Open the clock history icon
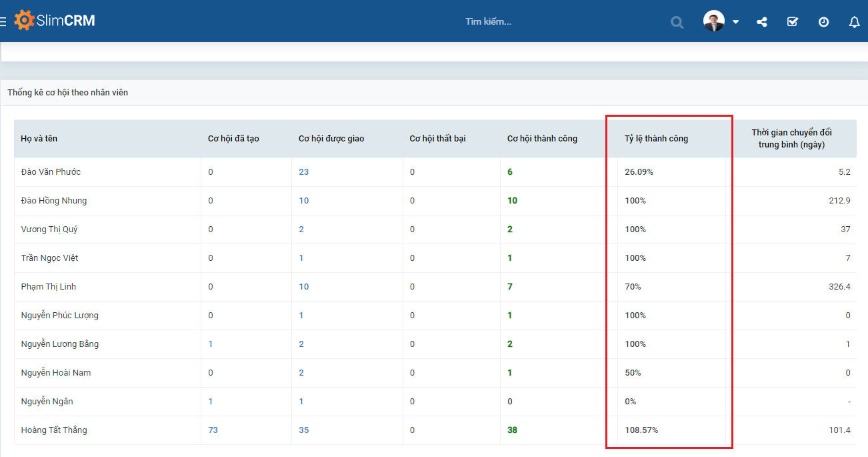The height and width of the screenshot is (457, 868). tap(824, 22)
